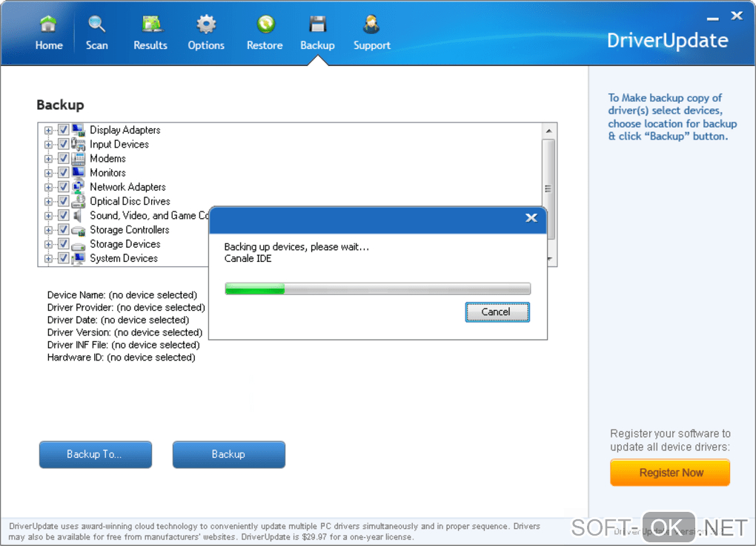
Task: Expand the Storage Devices tree node
Action: [x=48, y=244]
